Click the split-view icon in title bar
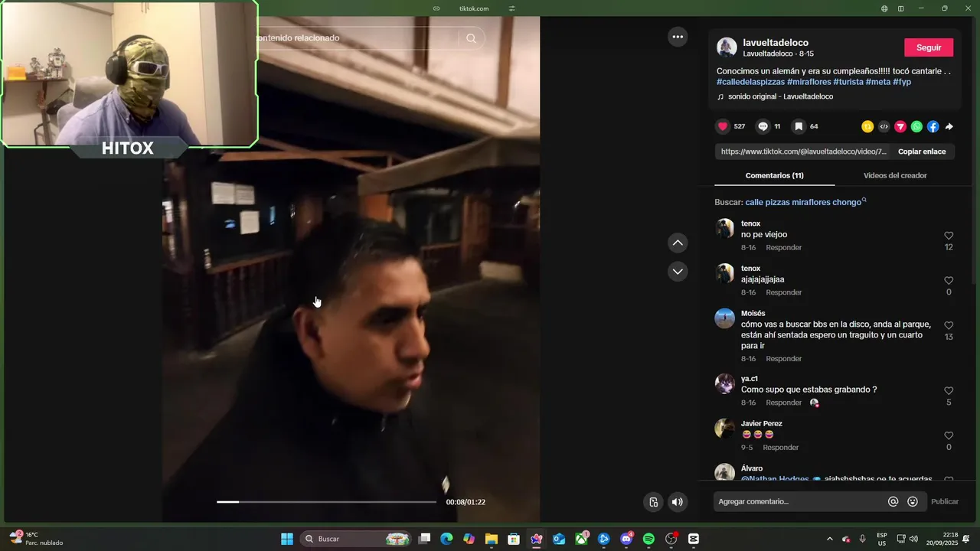This screenshot has height=551, width=980. pyautogui.click(x=901, y=8)
